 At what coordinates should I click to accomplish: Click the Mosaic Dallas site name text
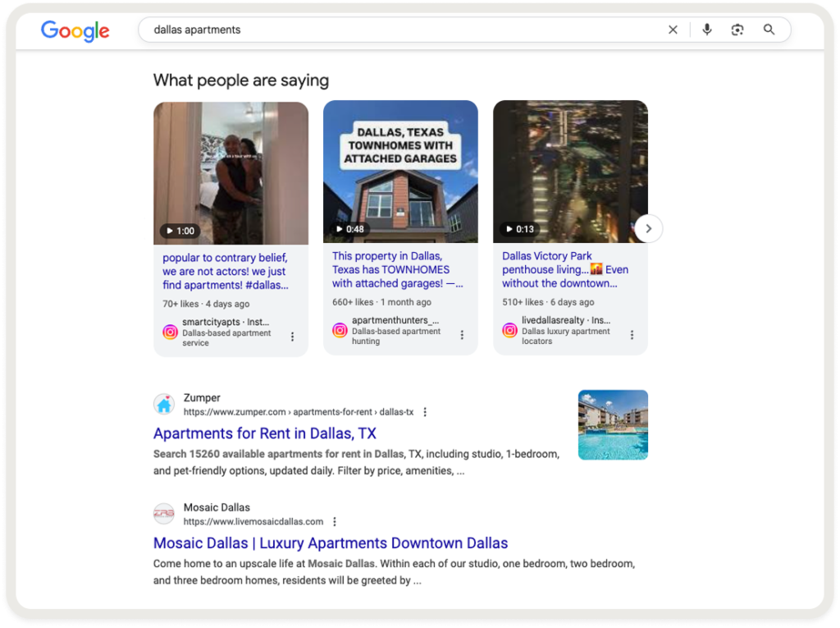217,507
